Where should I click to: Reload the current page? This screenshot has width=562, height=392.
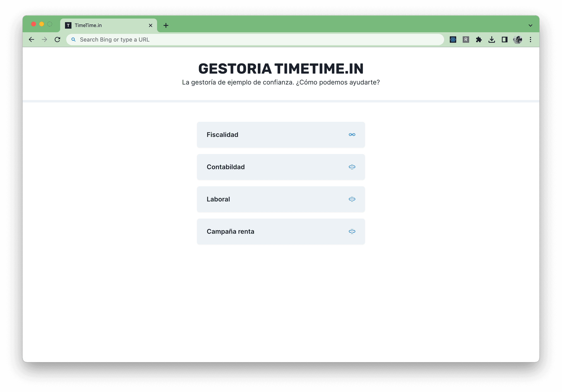(x=58, y=40)
